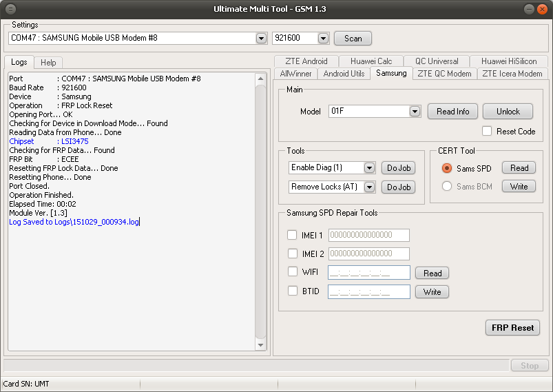The width and height of the screenshot is (553, 392).
Task: Go to the AllWinner tab
Action: 295,74
